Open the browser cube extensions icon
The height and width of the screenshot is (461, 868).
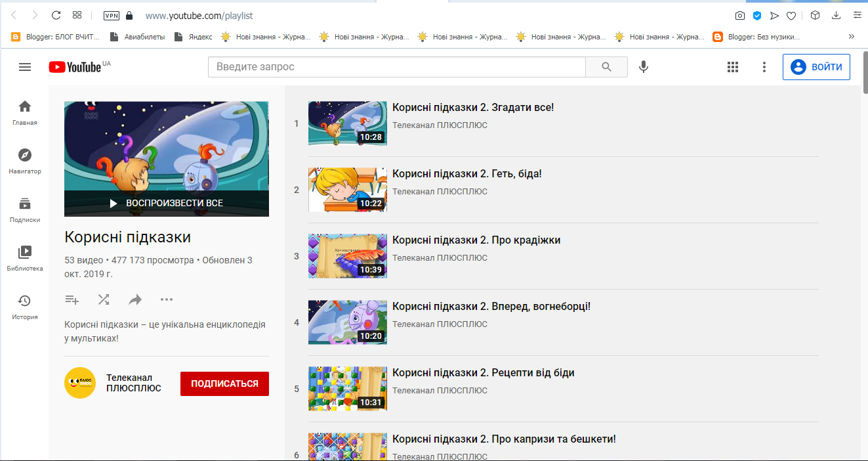815,15
